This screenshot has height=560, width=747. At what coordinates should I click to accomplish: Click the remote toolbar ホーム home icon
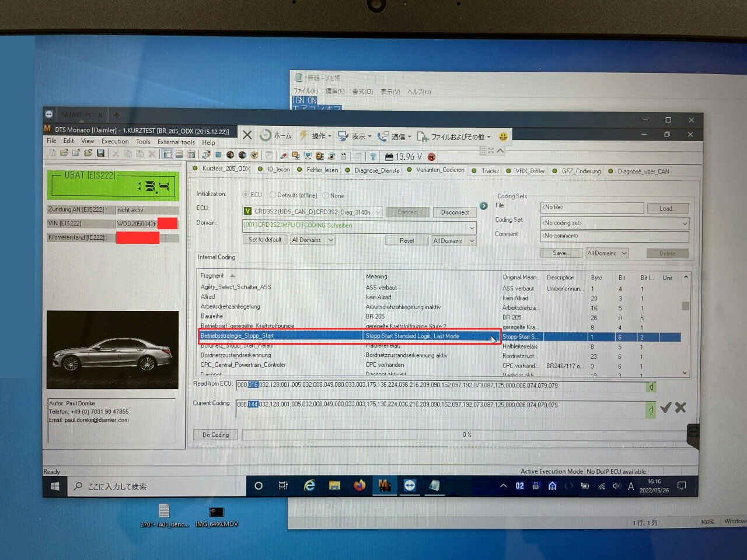[266, 135]
